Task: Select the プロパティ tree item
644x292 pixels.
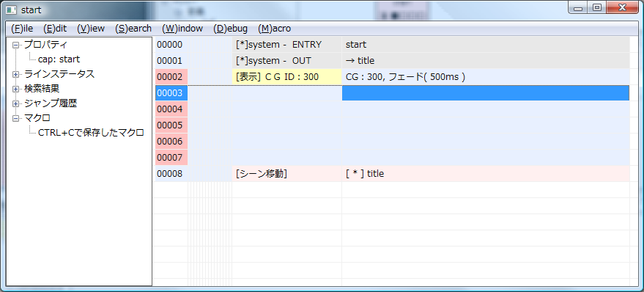Action: (x=45, y=45)
